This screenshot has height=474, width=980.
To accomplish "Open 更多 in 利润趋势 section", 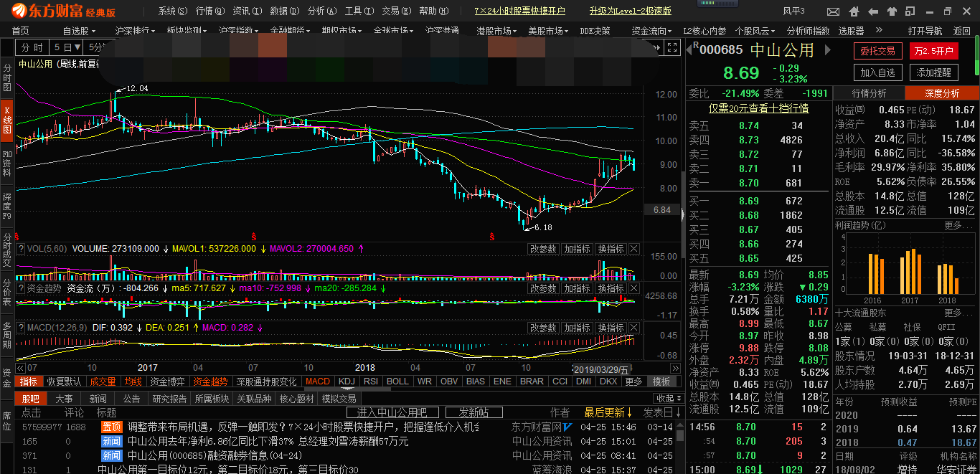I will click(958, 225).
